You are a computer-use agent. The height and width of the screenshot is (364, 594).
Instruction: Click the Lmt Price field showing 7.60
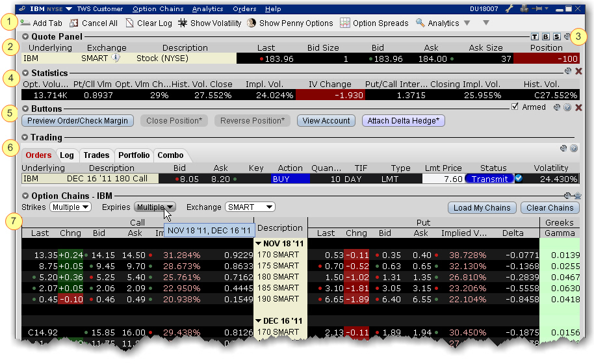(443, 179)
